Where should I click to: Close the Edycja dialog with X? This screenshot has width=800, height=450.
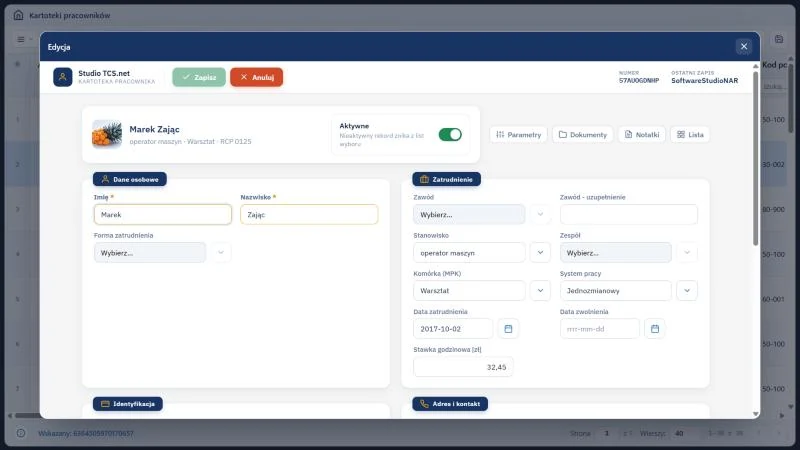click(744, 46)
